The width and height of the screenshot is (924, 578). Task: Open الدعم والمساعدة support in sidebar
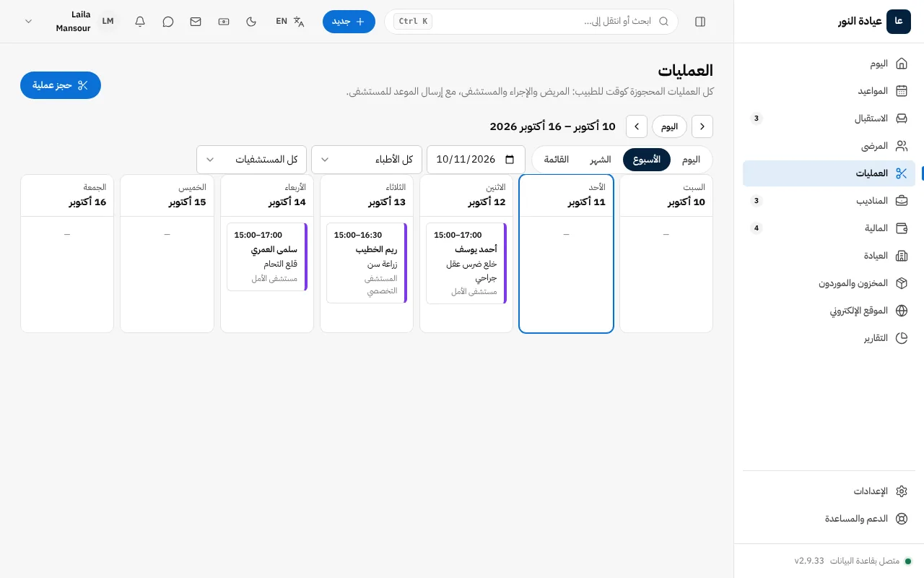[829, 519]
